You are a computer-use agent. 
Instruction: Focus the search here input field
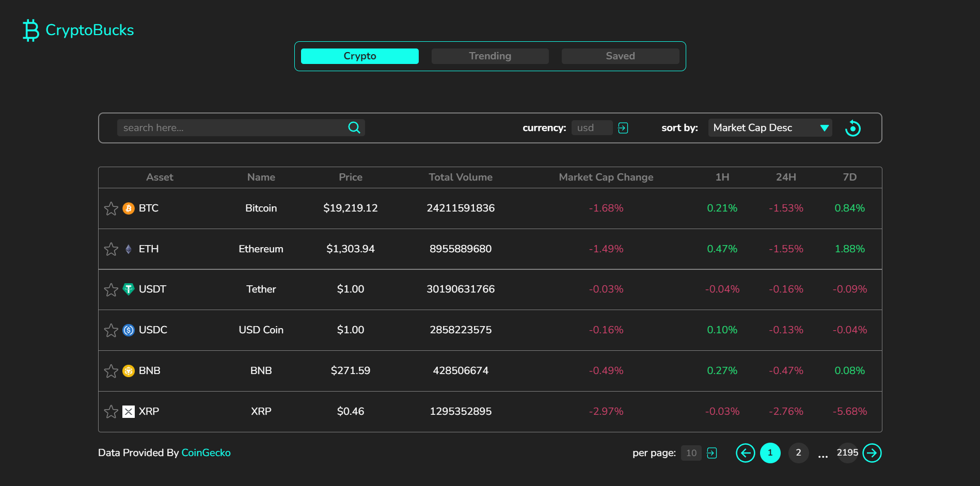click(x=232, y=128)
